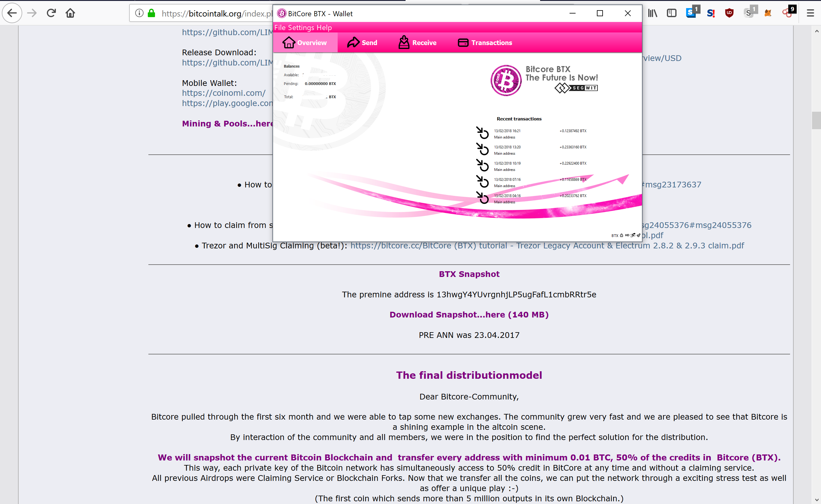Click the scrollbar up arrow
The height and width of the screenshot is (504, 821).
coord(817,31)
